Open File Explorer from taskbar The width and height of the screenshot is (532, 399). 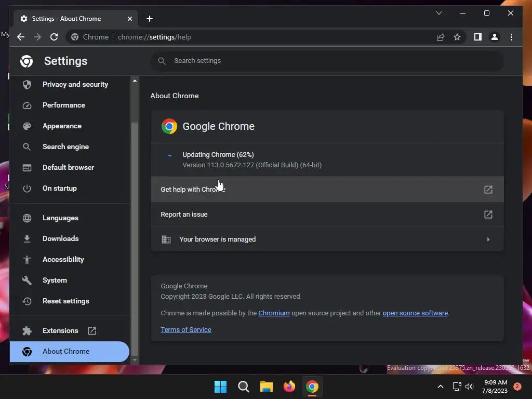click(x=267, y=387)
